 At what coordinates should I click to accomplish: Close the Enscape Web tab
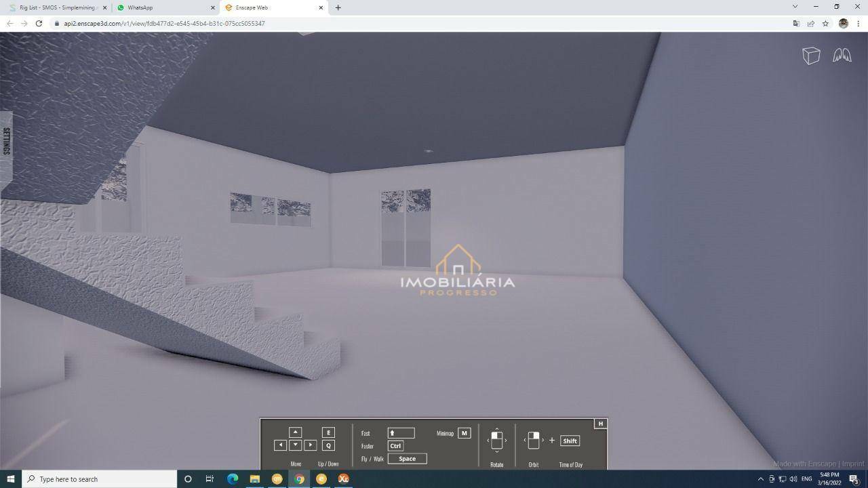click(321, 7)
